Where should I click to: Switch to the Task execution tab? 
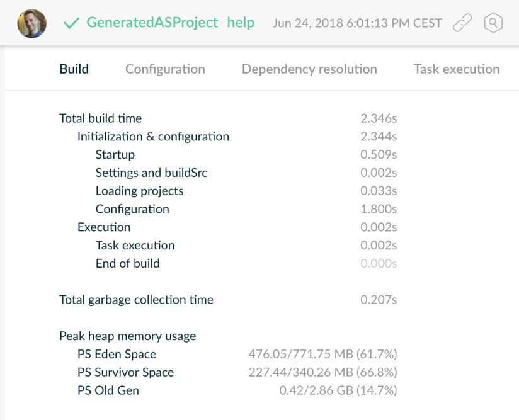click(x=455, y=69)
